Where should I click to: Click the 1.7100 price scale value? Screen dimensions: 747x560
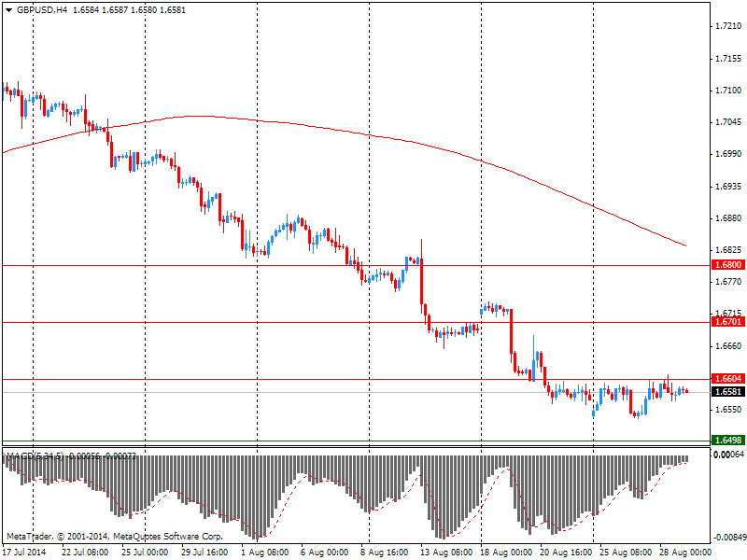(728, 91)
